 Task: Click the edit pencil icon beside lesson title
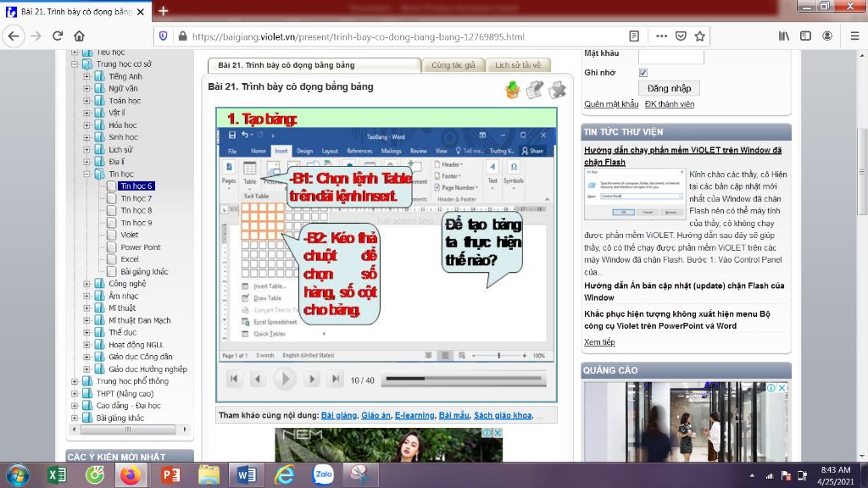pyautogui.click(x=535, y=90)
